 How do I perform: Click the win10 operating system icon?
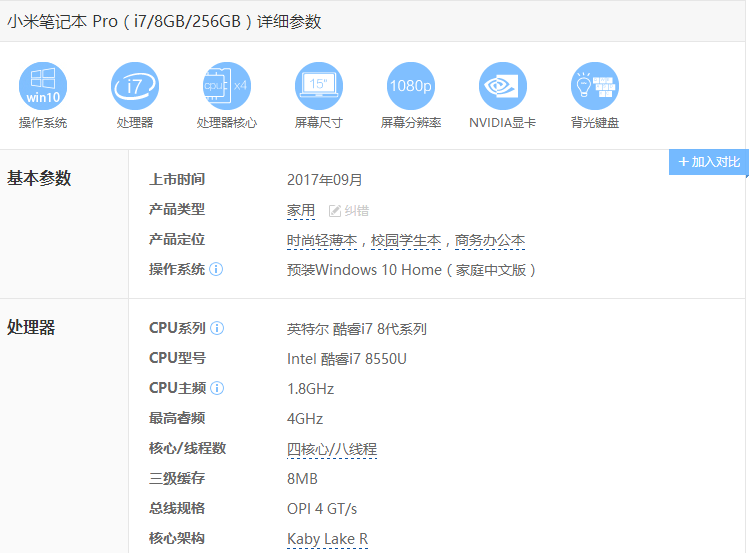tap(43, 86)
